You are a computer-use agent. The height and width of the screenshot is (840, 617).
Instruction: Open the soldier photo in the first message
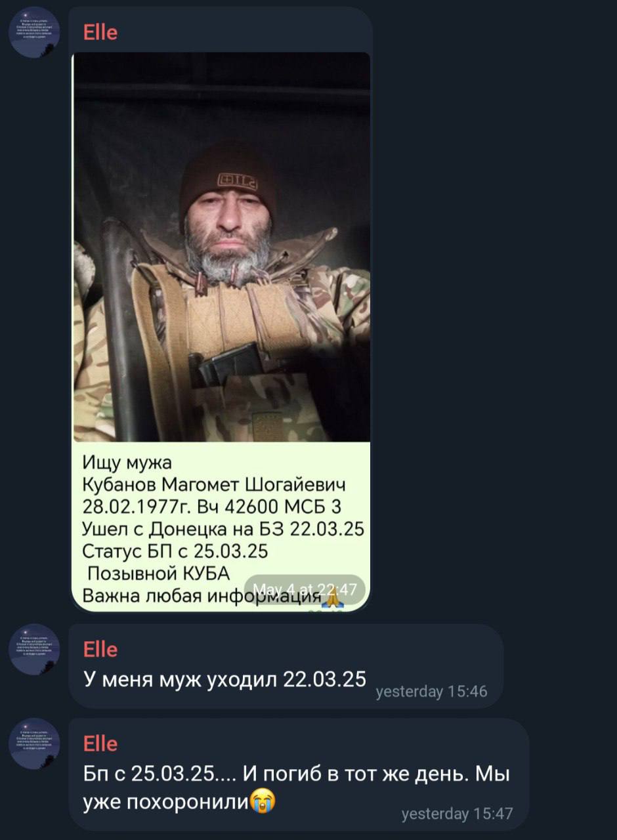221,247
